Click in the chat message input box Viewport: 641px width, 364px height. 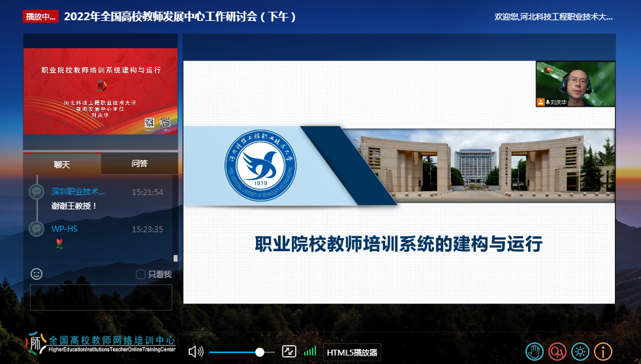pyautogui.click(x=101, y=297)
